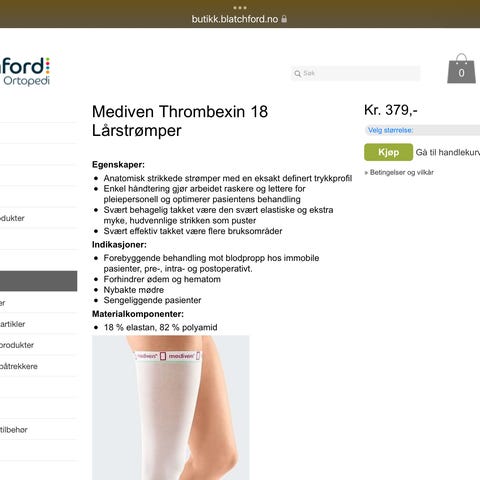Click the green Kjøp button
This screenshot has width=480, height=480.
click(388, 152)
